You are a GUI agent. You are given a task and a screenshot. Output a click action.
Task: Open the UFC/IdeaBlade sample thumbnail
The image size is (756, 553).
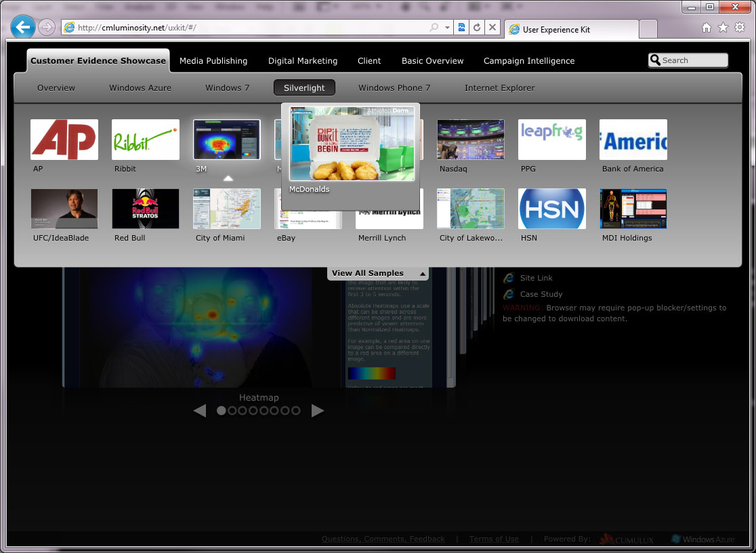click(64, 209)
